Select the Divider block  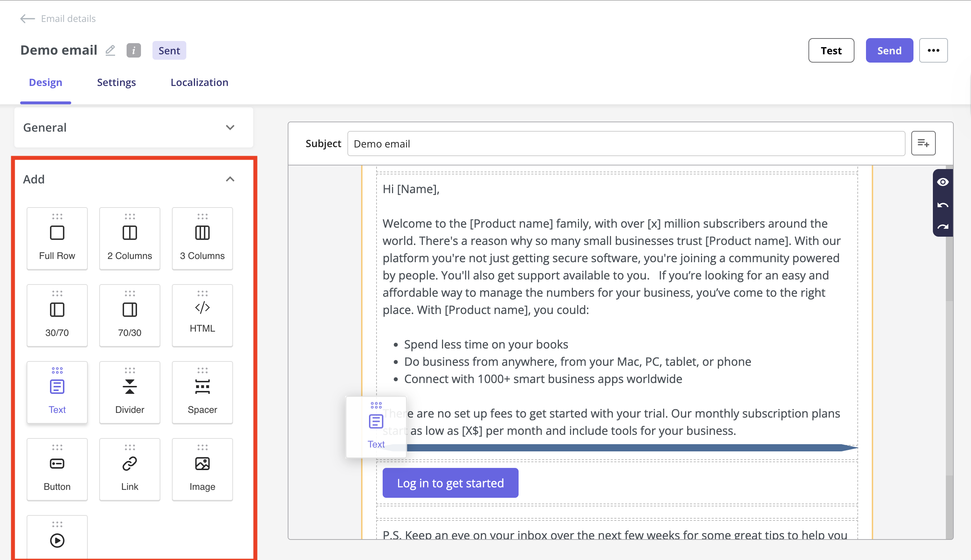point(129,392)
